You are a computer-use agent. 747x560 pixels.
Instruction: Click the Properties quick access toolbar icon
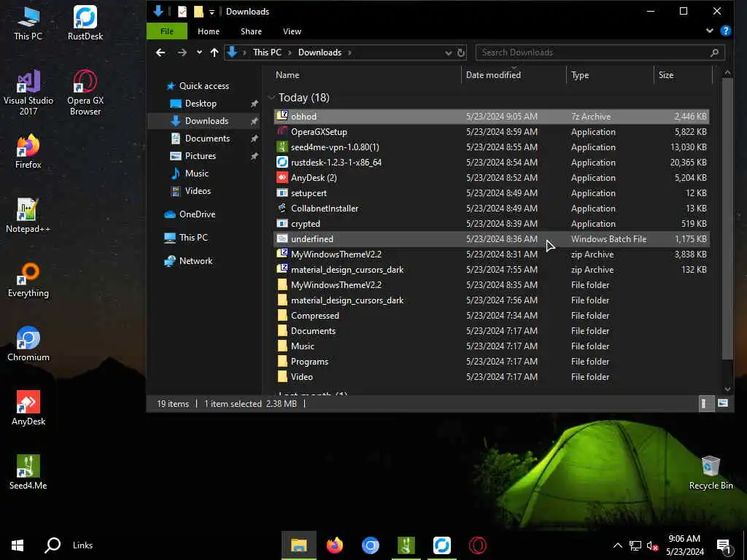182,12
